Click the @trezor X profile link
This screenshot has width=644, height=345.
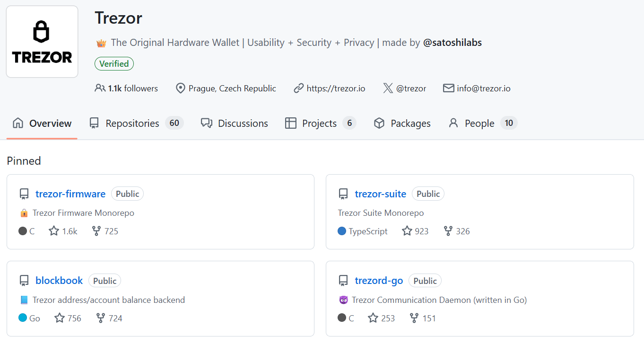pyautogui.click(x=411, y=88)
